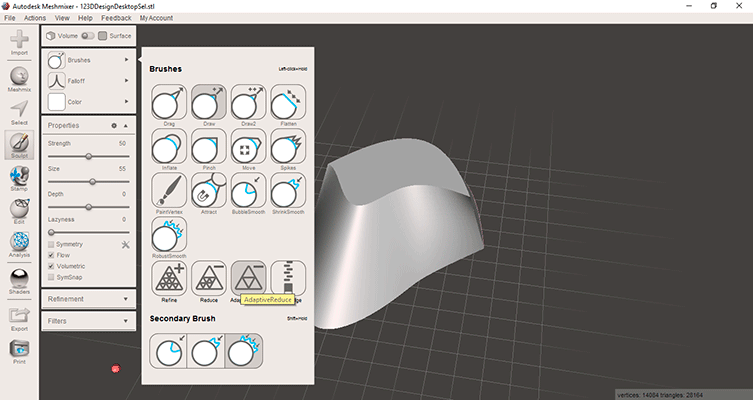753x400 pixels.
Task: Click the Size value 55
Action: coord(122,169)
